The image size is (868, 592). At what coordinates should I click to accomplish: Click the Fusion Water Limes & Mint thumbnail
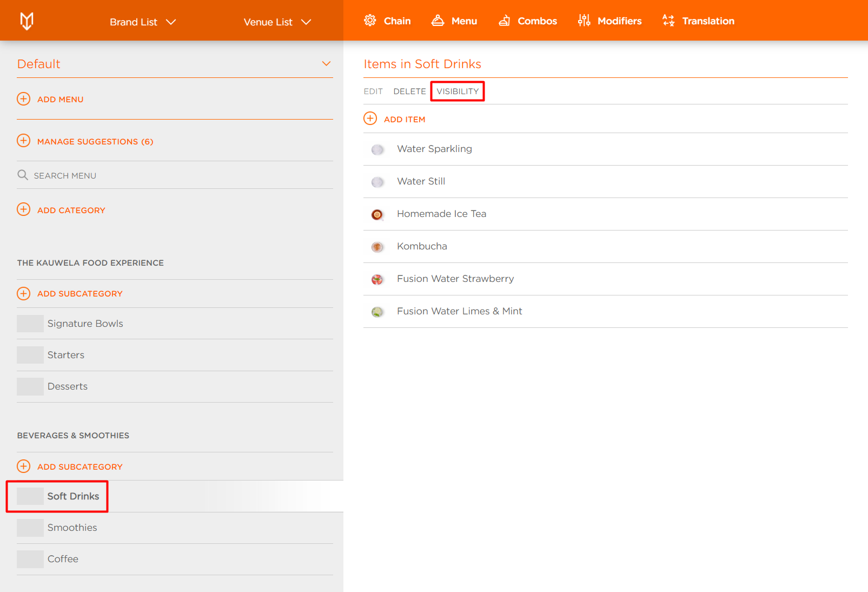click(377, 312)
